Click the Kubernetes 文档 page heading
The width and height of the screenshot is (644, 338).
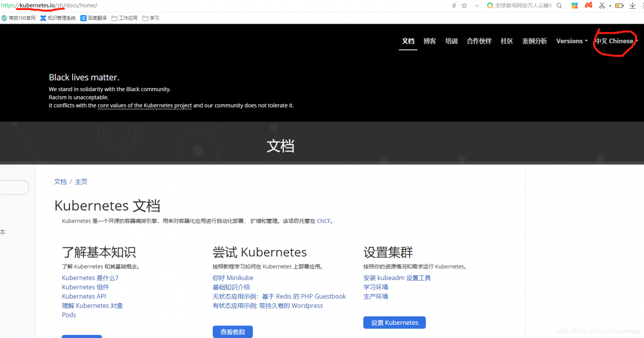[107, 206]
